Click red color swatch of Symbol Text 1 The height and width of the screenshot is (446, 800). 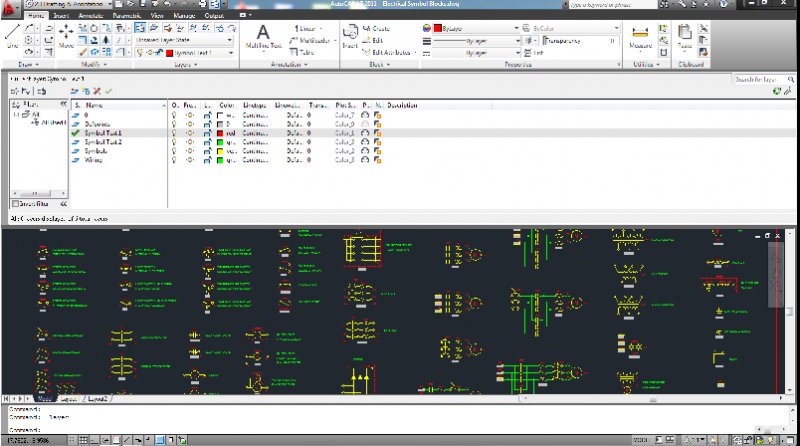click(219, 132)
